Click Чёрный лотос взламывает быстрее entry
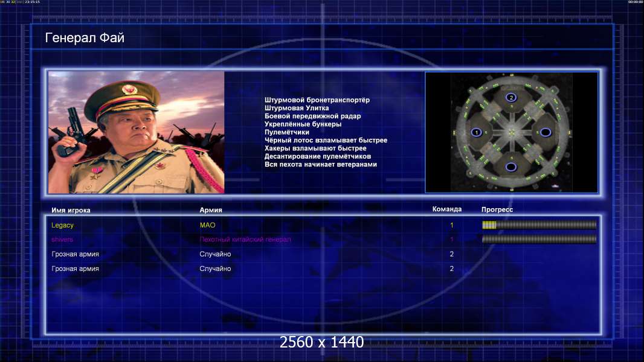This screenshot has height=362, width=644. tap(326, 140)
